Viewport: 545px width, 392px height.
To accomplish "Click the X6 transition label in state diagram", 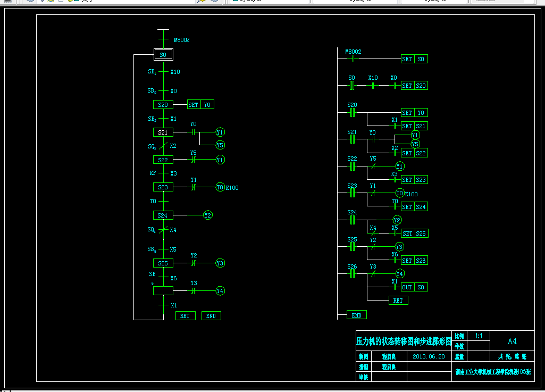I will [173, 278].
